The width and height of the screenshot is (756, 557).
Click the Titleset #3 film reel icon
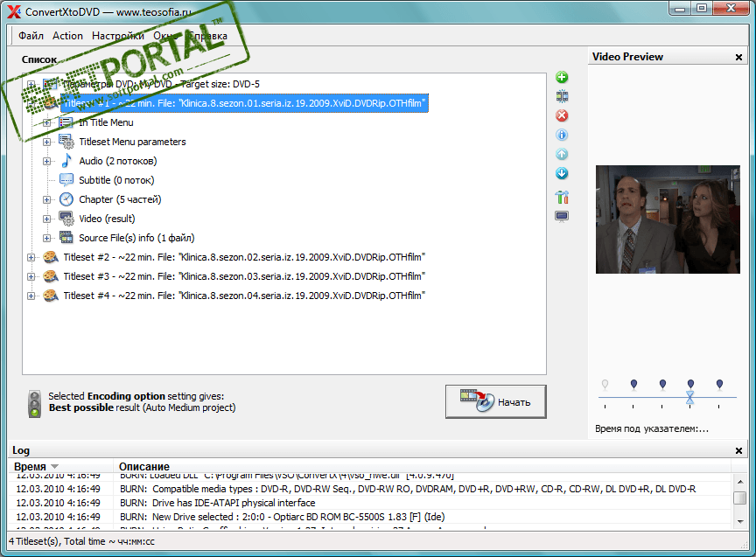coord(51,276)
